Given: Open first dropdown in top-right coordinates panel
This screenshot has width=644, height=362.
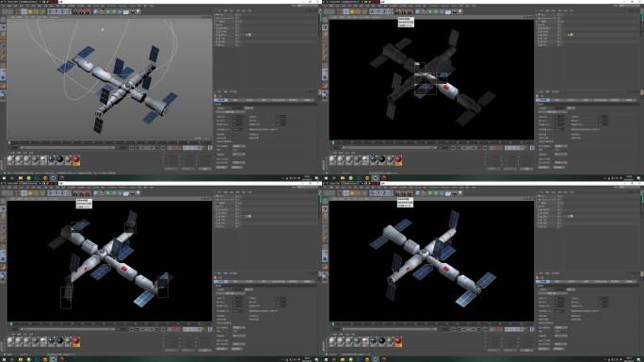Looking at the screenshot, I should pyautogui.click(x=492, y=169).
